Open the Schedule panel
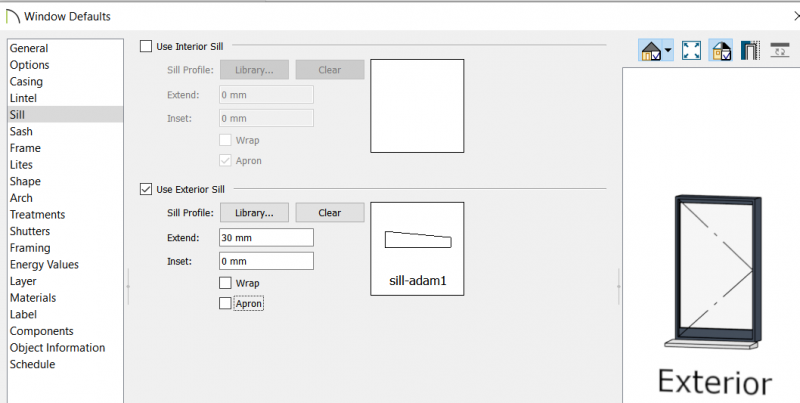Screen dimensions: 800x403 pos(32,364)
